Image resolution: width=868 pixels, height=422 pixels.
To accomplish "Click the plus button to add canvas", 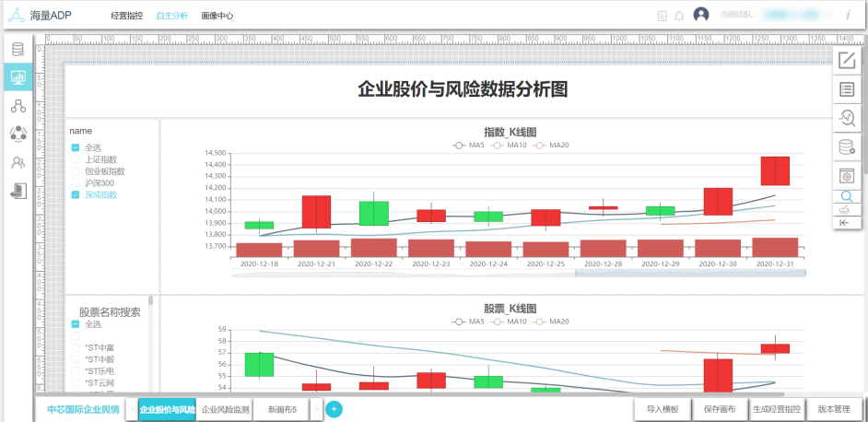I will click(334, 409).
